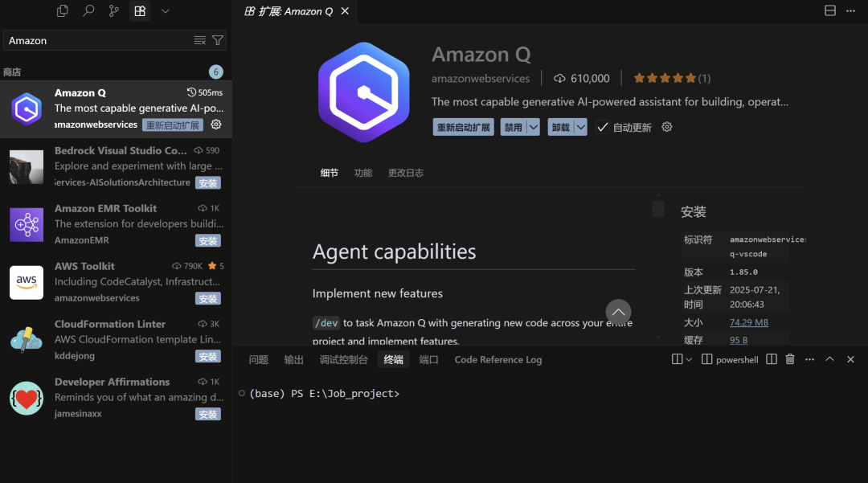Screen dimensions: 868x483
Task: Click the readme scrollbar thumb
Action: click(x=658, y=209)
